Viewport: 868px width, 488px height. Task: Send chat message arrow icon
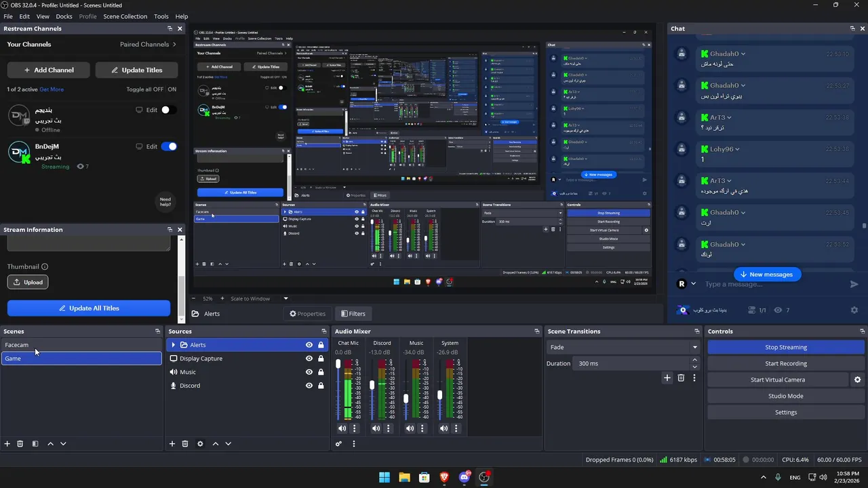coord(854,284)
